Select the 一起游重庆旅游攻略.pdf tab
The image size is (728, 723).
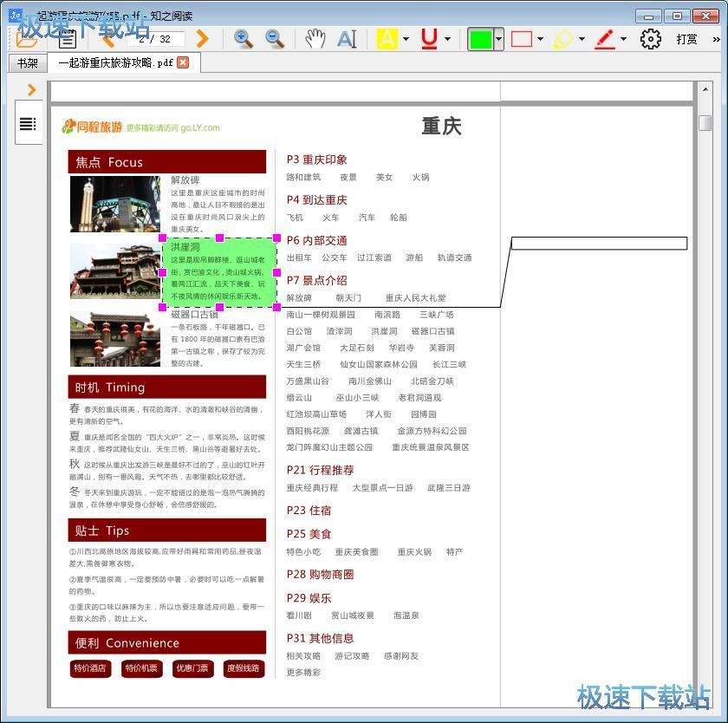click(x=116, y=62)
